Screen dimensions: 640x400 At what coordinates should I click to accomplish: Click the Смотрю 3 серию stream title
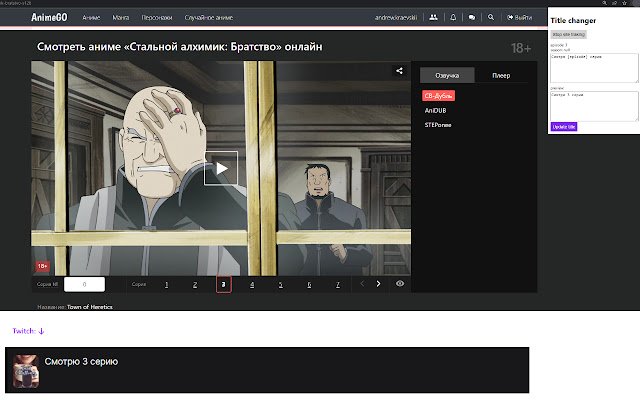click(x=81, y=362)
